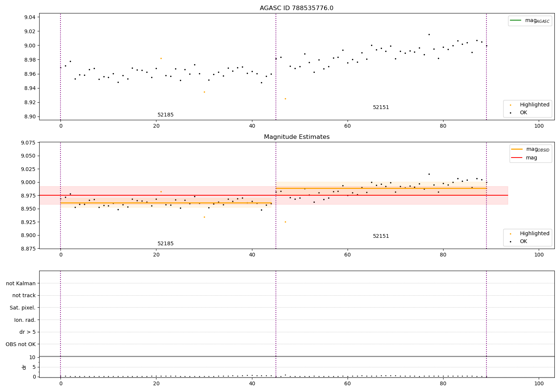Select the green mag AGASC legend entry

pos(530,21)
